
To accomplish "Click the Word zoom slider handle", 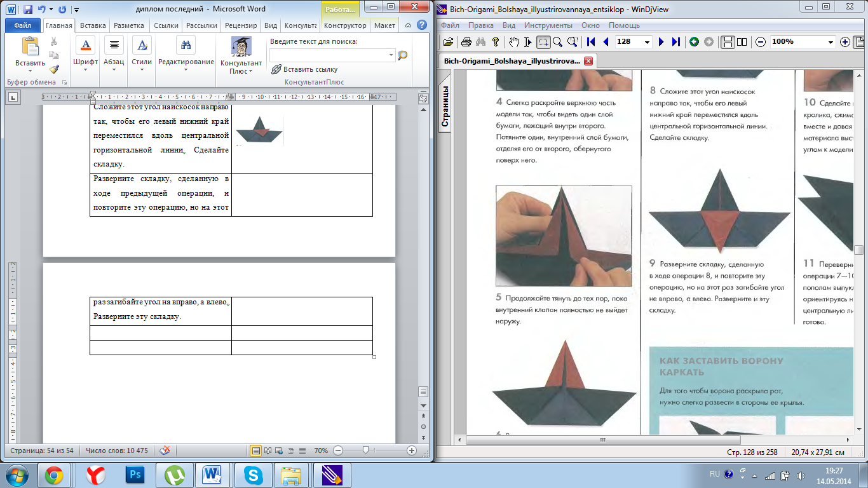I will pyautogui.click(x=365, y=450).
